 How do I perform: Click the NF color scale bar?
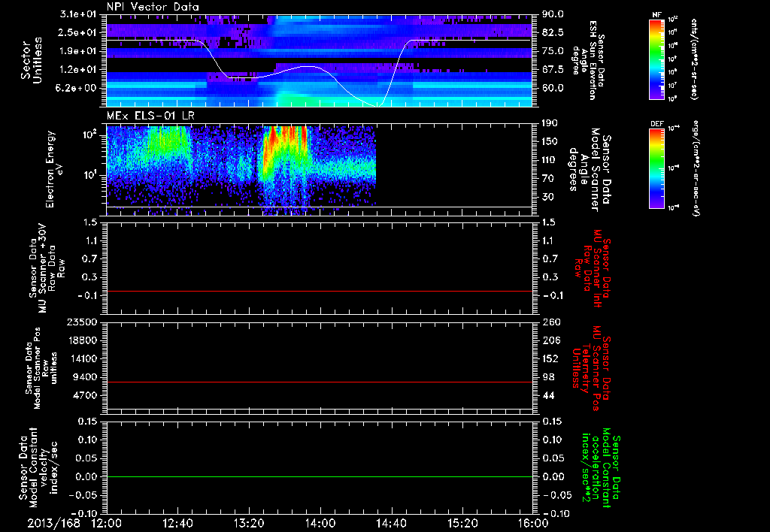coord(656,59)
